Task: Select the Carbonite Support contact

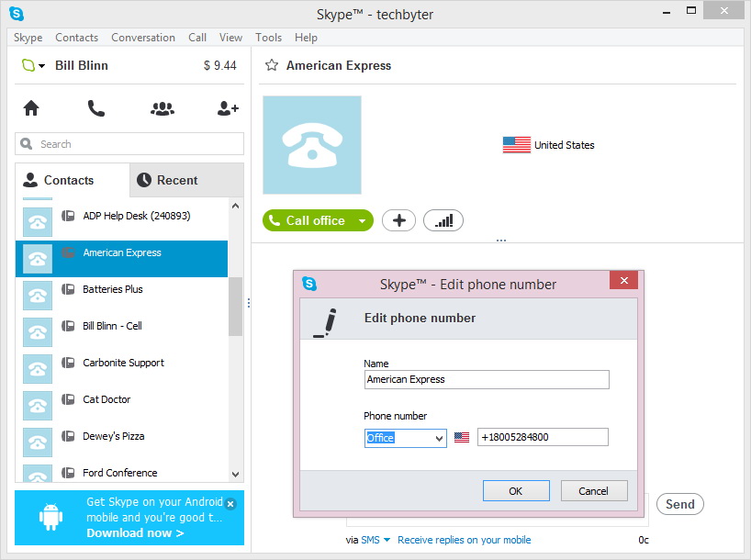Action: click(x=122, y=369)
